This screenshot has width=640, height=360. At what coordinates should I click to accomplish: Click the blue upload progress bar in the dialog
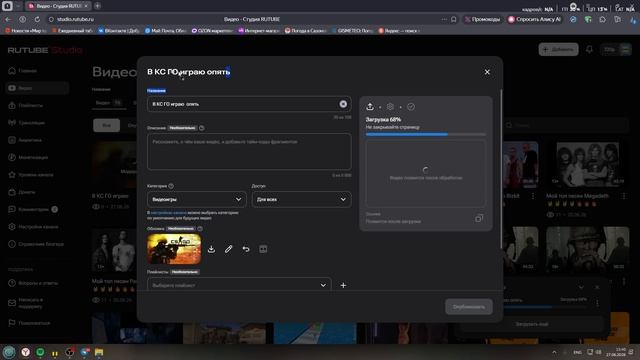tap(426, 134)
